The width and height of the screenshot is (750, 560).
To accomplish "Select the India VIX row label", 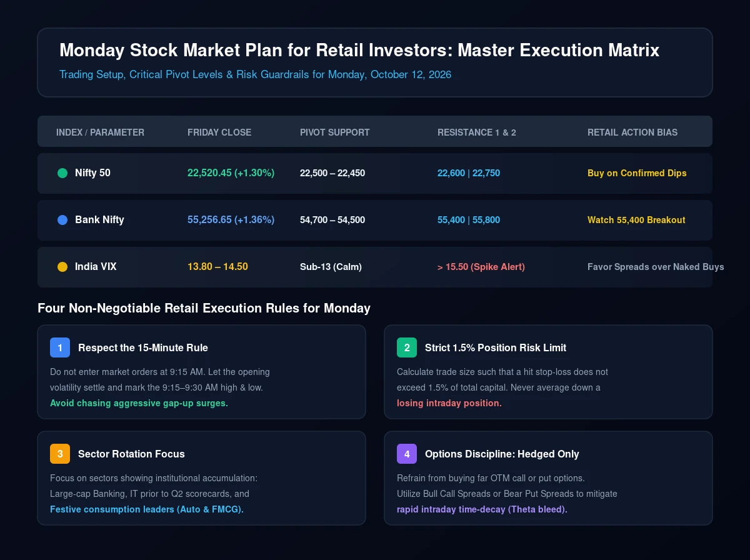I will coord(96,267).
